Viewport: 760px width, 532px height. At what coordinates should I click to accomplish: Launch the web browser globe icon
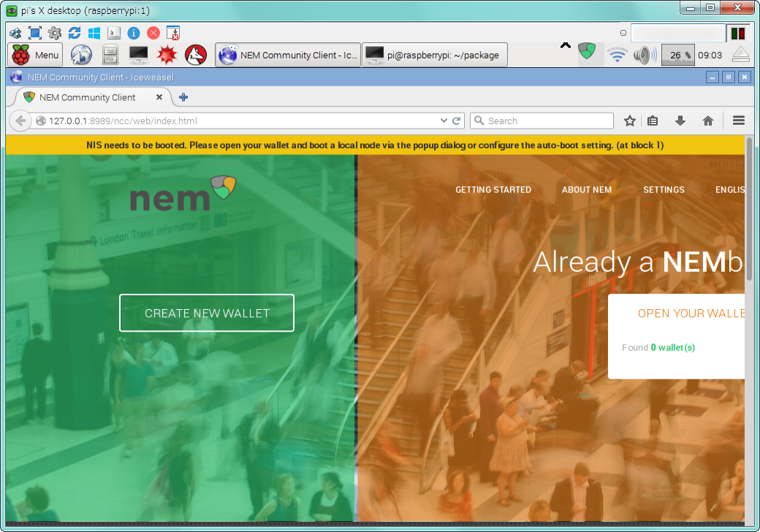pyautogui.click(x=81, y=55)
